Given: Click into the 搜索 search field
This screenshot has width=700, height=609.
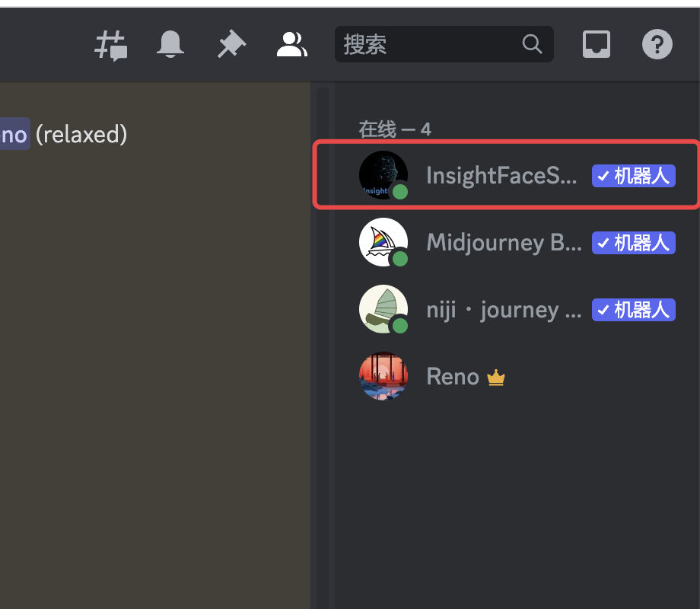Looking at the screenshot, I should pos(444,44).
